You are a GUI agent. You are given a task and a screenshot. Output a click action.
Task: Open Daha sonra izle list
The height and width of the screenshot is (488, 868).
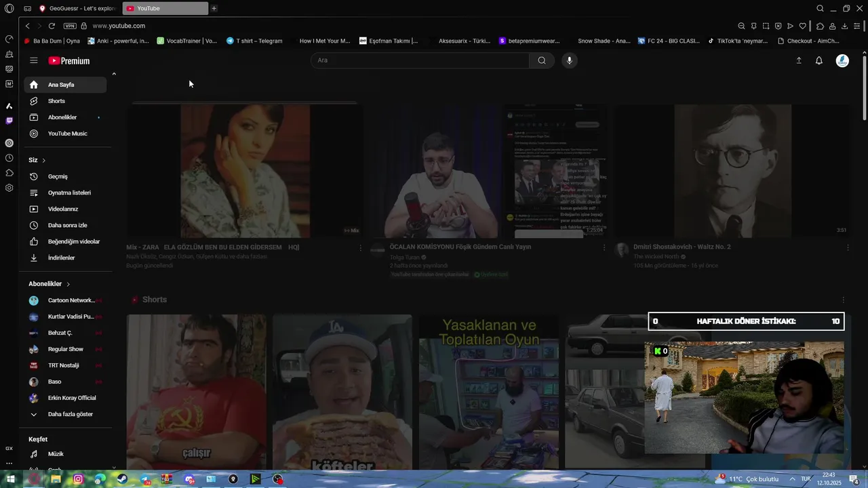coord(65,225)
